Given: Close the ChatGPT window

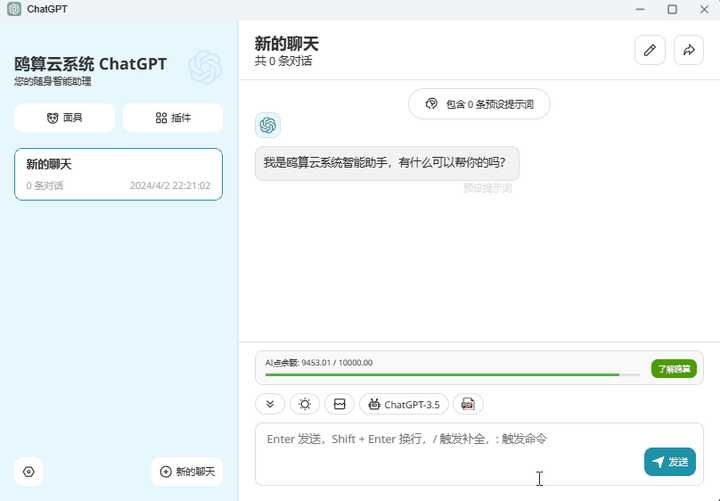Looking at the screenshot, I should click(704, 9).
